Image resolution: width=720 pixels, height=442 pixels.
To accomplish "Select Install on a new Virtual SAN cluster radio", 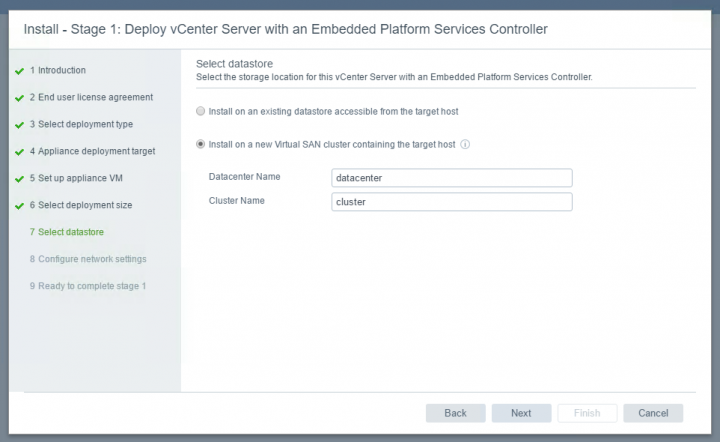I will (201, 144).
